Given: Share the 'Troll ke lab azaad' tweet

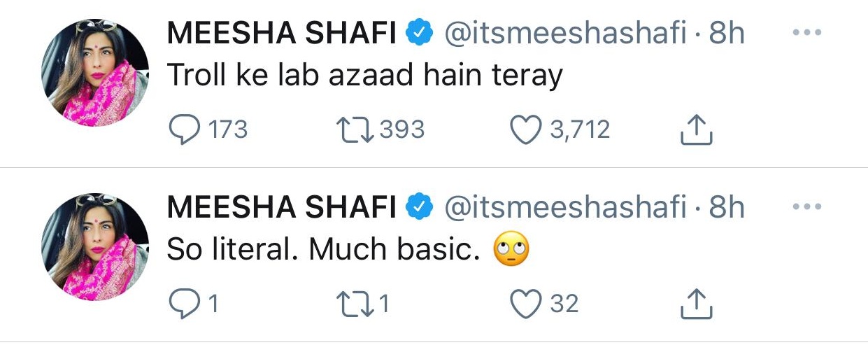Looking at the screenshot, I should pos(696,130).
